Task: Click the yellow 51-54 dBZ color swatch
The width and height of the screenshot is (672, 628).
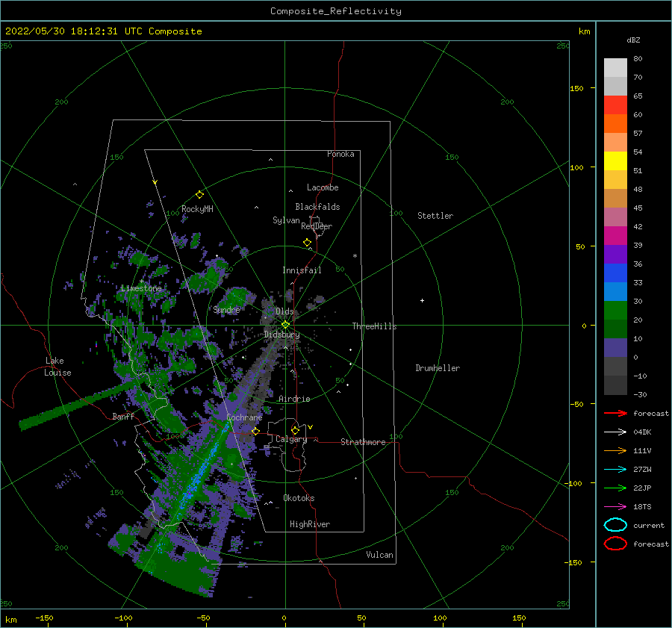Action: [x=615, y=161]
